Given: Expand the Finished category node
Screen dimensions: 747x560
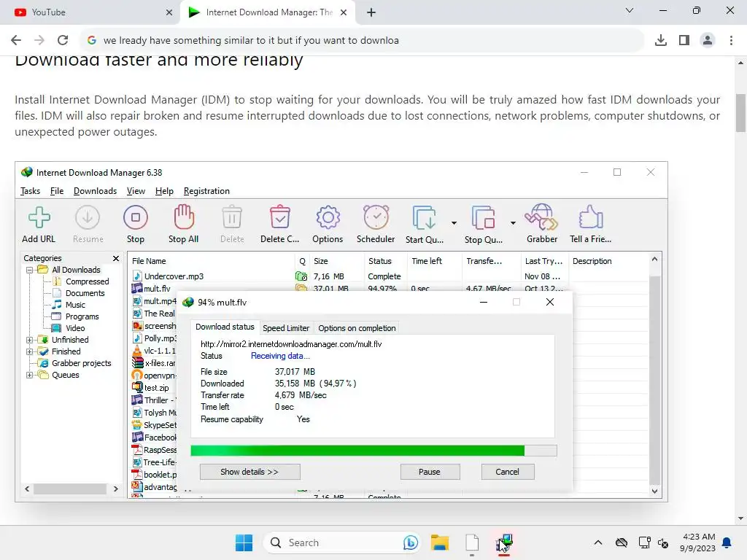Looking at the screenshot, I should click(29, 352).
